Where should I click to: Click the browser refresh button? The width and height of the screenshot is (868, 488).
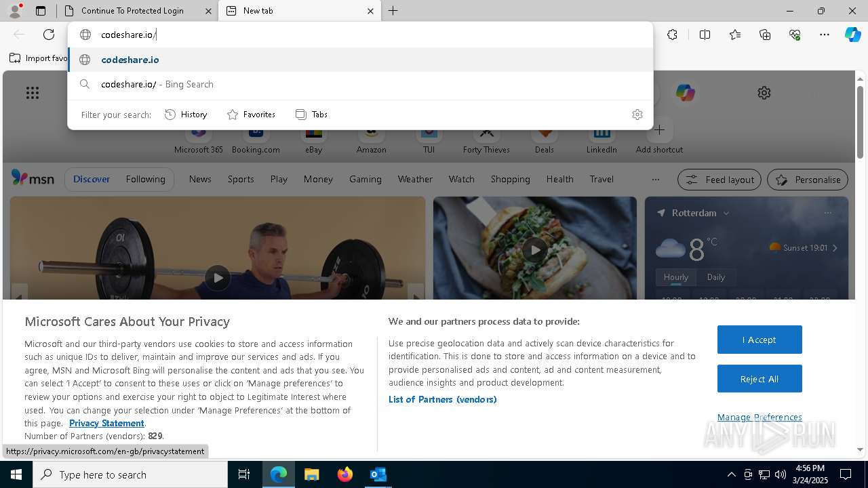click(49, 35)
